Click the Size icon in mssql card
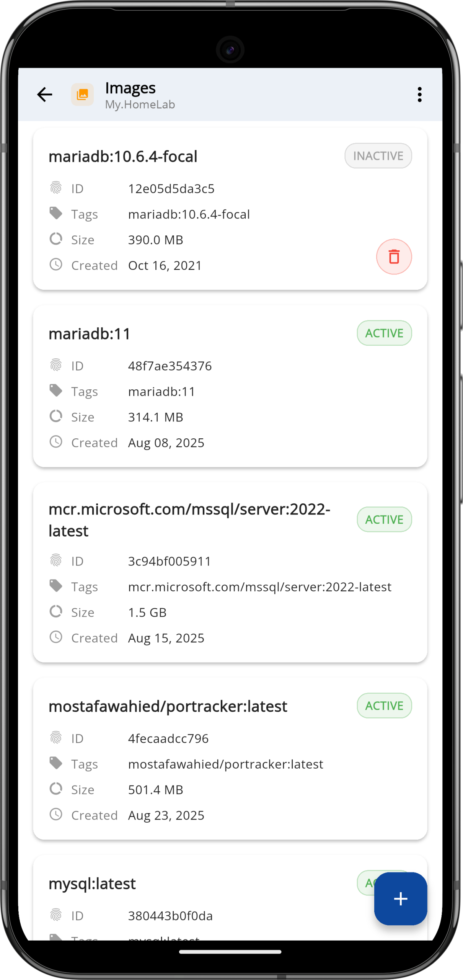Screen dimensions: 463x980 pyautogui.click(x=56, y=611)
